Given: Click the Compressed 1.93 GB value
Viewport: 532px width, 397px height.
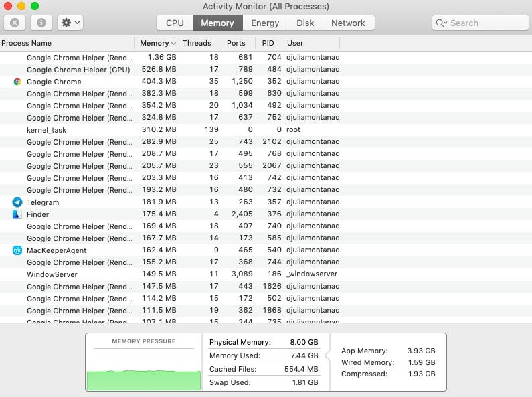Looking at the screenshot, I should pos(422,374).
